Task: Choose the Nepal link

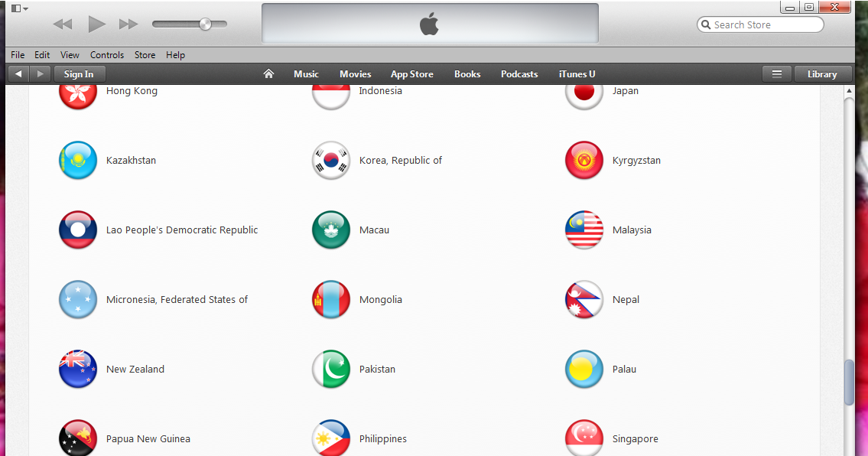Action: click(x=626, y=300)
